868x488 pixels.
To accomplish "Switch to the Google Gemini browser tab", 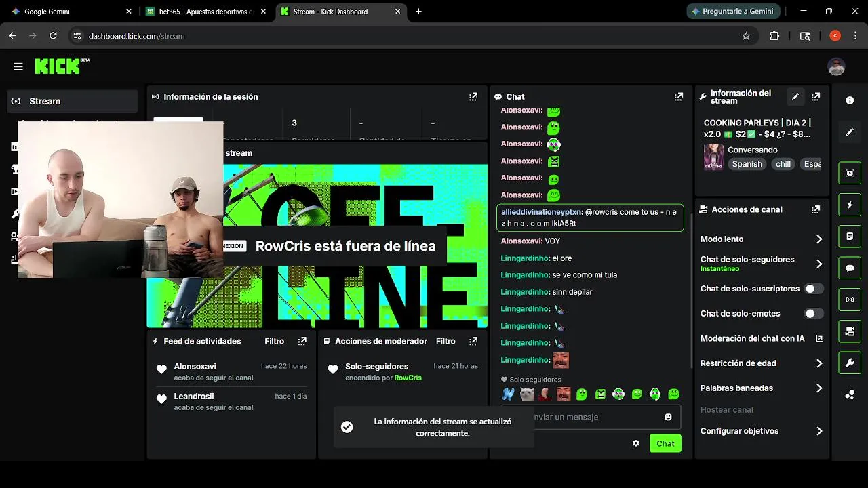I will coord(71,12).
